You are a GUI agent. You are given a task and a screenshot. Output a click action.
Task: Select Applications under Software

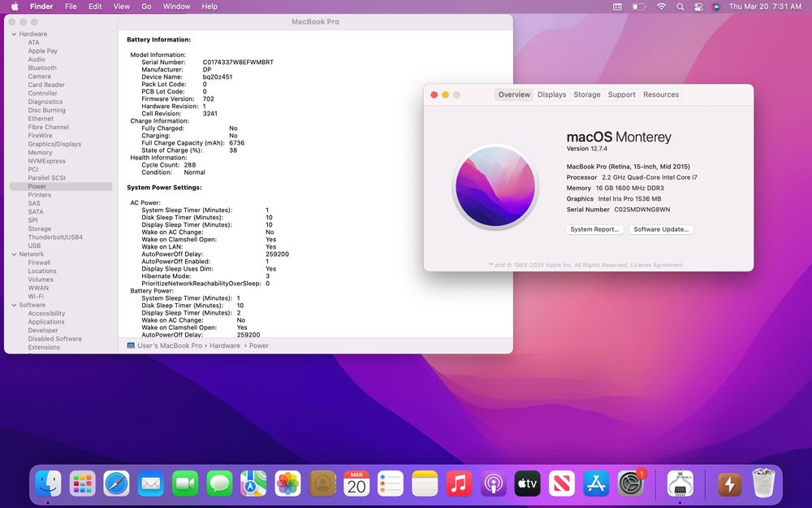(x=46, y=322)
